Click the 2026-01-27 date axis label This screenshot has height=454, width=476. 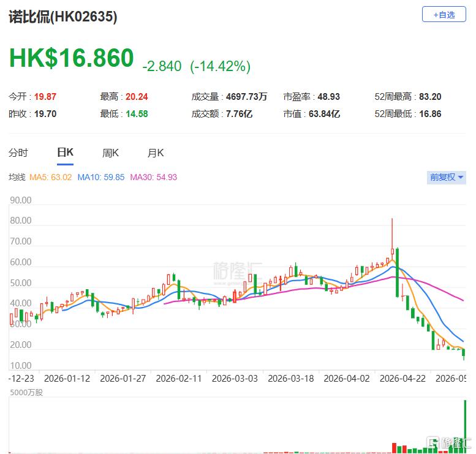click(x=123, y=379)
